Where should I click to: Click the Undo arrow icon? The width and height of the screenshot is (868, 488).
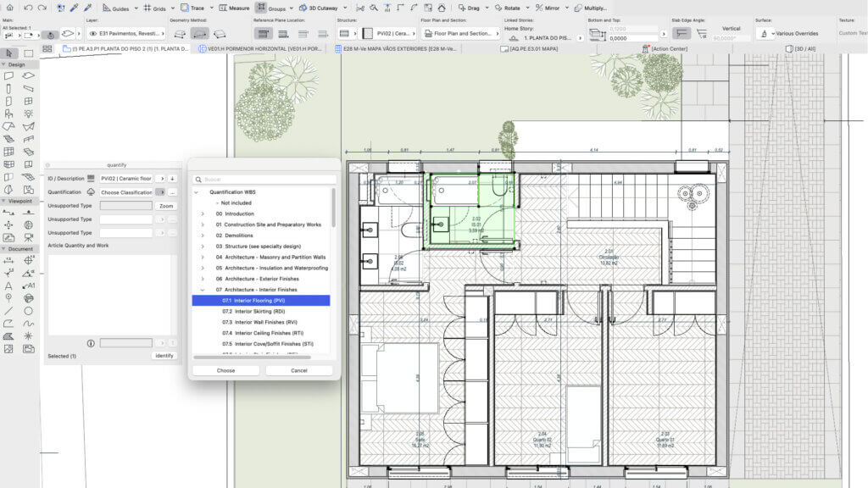tap(28, 8)
